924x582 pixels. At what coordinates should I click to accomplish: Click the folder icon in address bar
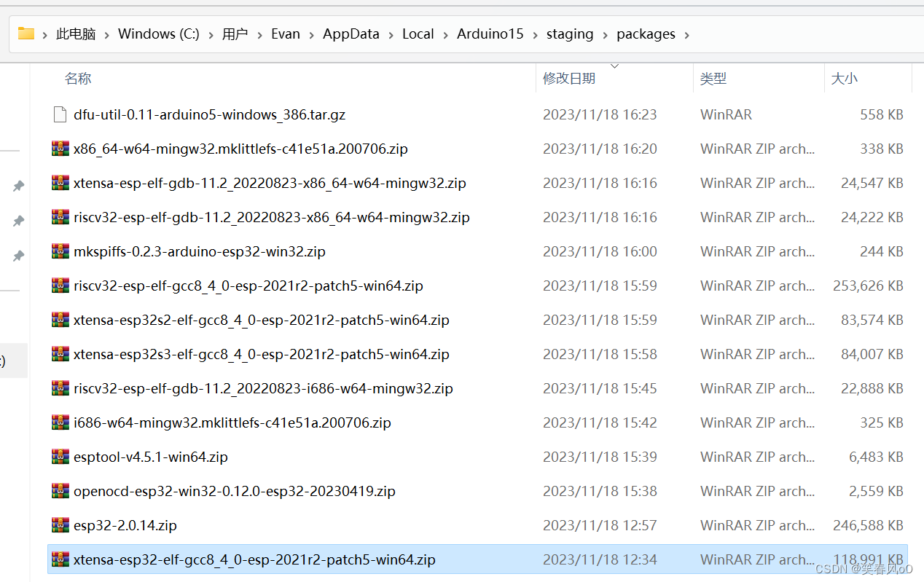pyautogui.click(x=26, y=34)
